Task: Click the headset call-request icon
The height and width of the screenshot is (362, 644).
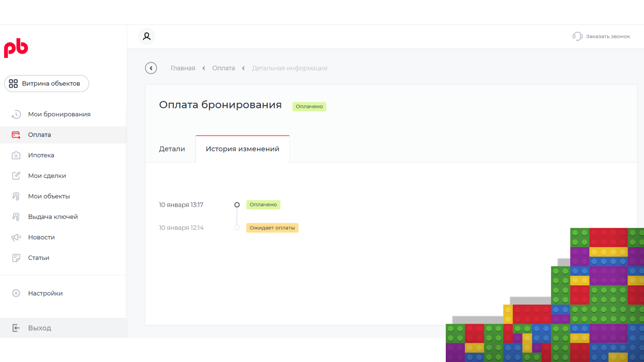Action: pyautogui.click(x=577, y=36)
